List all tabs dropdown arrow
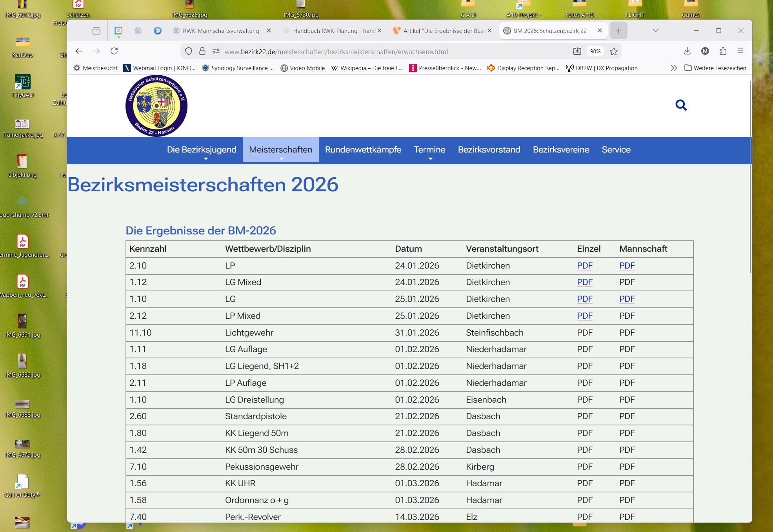This screenshot has width=773, height=532. click(655, 31)
